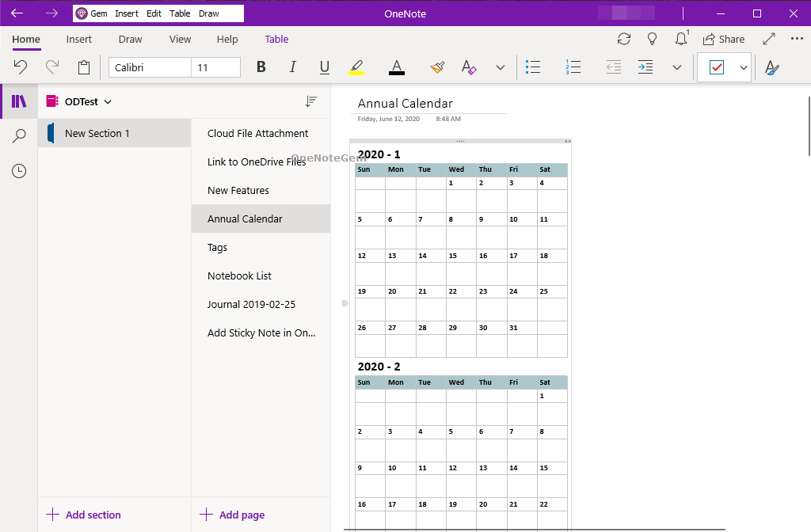
Task: Switch to the Home tab
Action: [x=26, y=40]
